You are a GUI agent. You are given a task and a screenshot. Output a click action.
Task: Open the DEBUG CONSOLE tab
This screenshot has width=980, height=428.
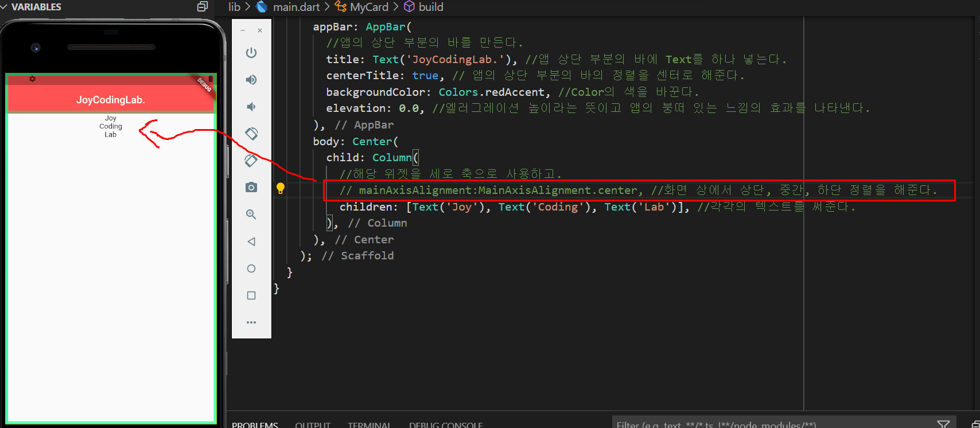[446, 425]
